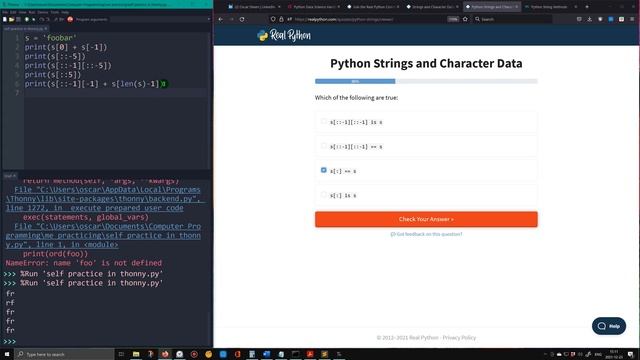Switch to Python Data Science browser tab
Viewport: 640px width, 360px height.
point(313,7)
